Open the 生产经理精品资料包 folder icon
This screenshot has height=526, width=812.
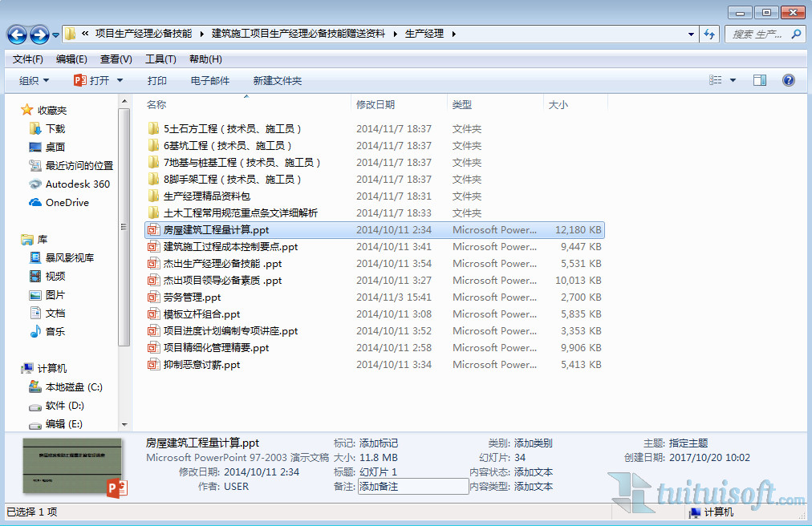(154, 196)
